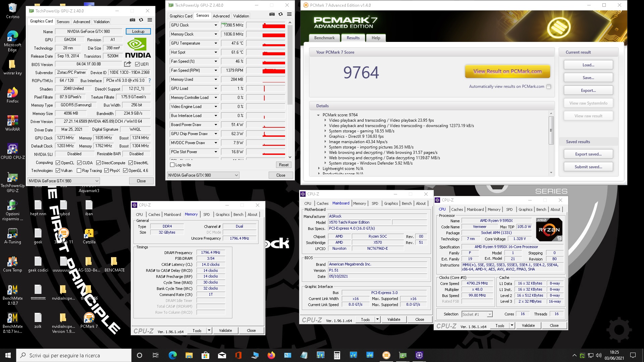The height and width of the screenshot is (362, 644).
Task: Click the Reset button in GPU-Z Sensors
Action: coord(283,165)
